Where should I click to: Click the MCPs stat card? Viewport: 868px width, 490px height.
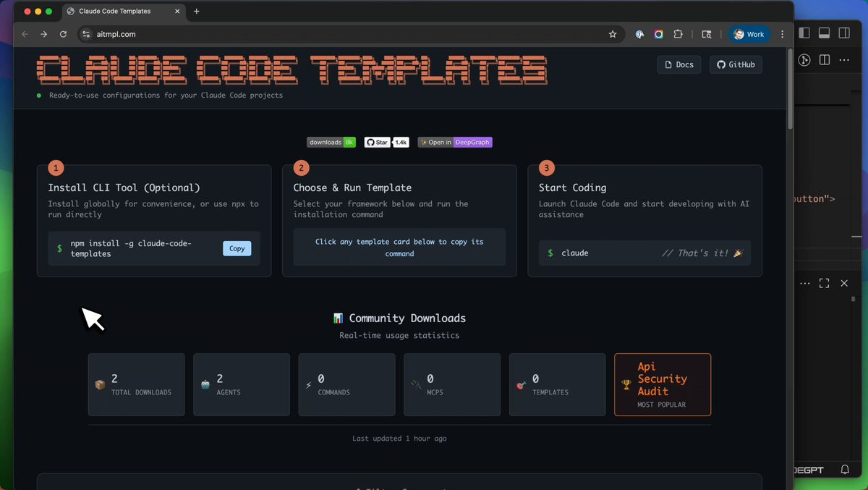(x=452, y=384)
